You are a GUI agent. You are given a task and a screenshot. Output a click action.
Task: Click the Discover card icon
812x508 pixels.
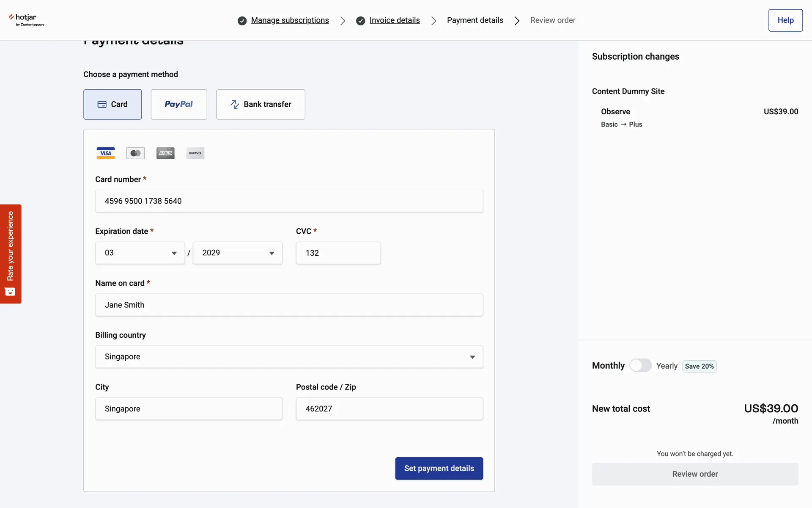(x=195, y=153)
